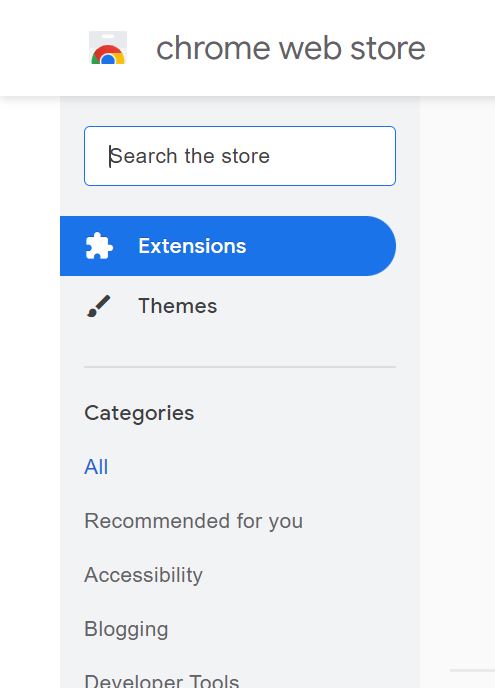Screen dimensions: 495x688
Task: Click the Chrome Web Store rainbow logo
Action: pos(108,48)
